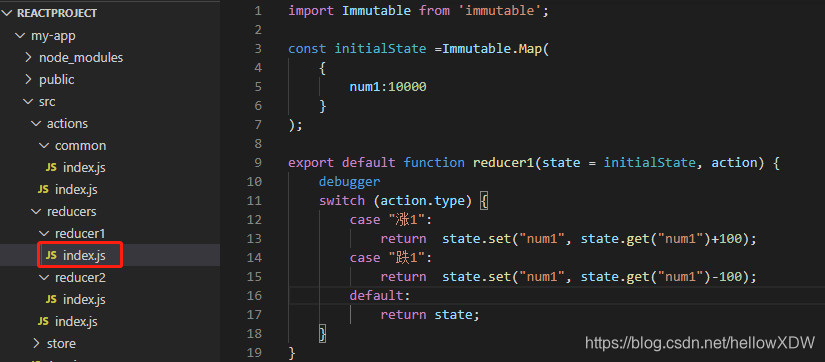This screenshot has width=825, height=362.
Task: Click the -100 value on line 15
Action: point(726,277)
